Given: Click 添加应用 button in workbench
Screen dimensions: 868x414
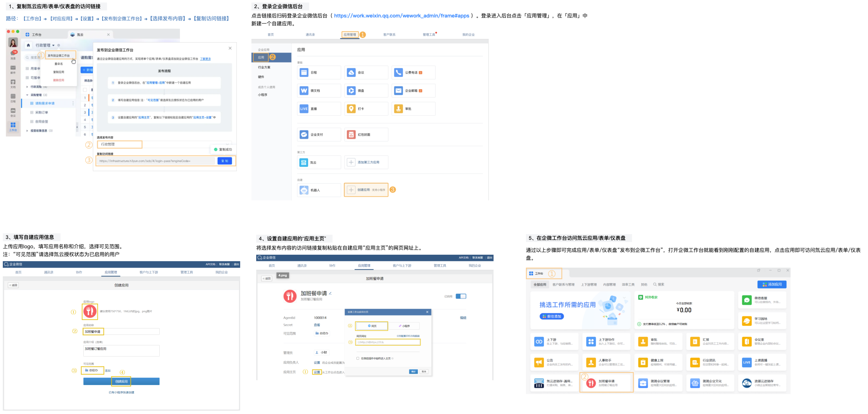Looking at the screenshot, I should pyautogui.click(x=772, y=284).
